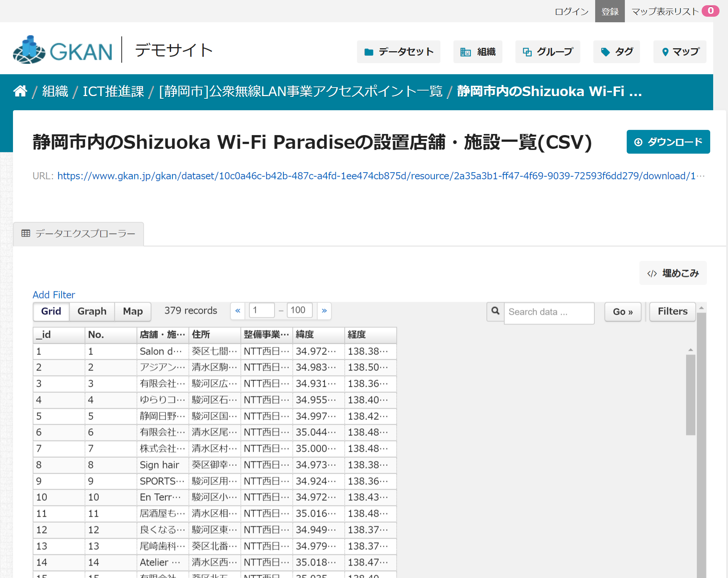Select cell 'ゆらりコ…'
This screenshot has height=578, width=728.
pos(163,400)
